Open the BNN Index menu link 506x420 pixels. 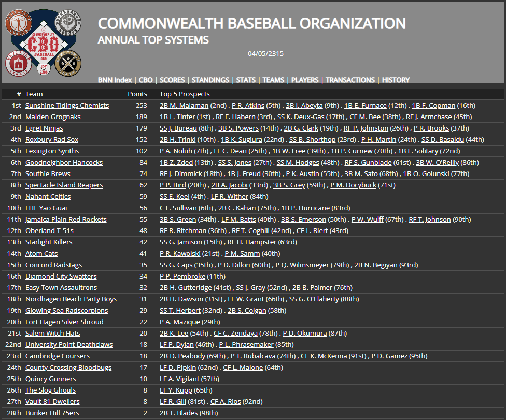[x=115, y=80]
